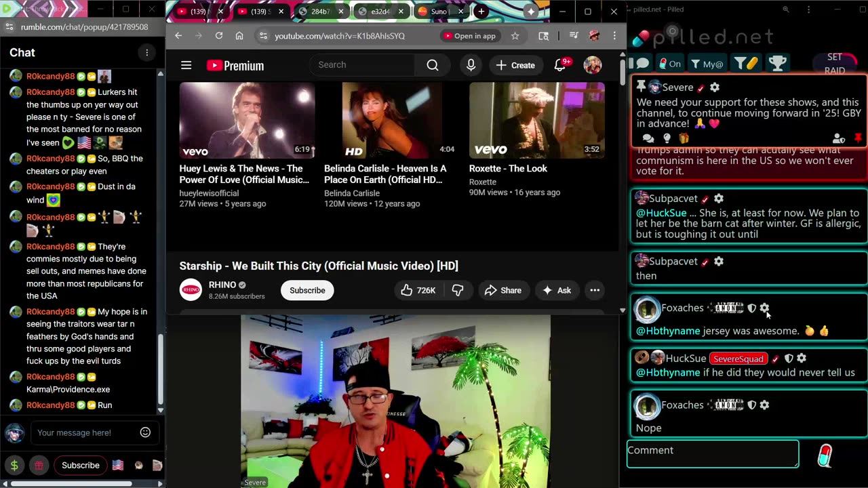
Task: Gift subscriptions with the red gift icon
Action: tap(39, 465)
